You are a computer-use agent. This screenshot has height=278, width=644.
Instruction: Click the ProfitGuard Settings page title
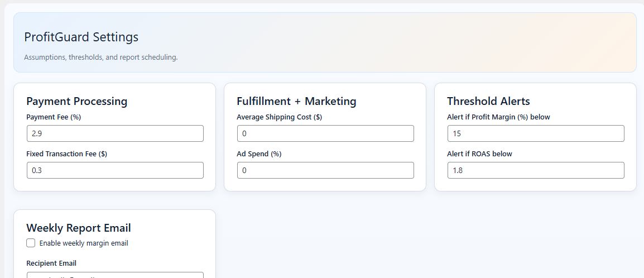pyautogui.click(x=81, y=37)
